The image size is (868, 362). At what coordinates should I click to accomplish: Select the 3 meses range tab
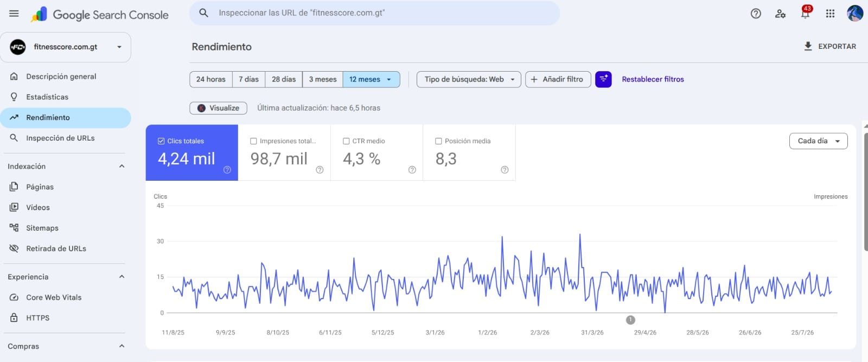tap(323, 79)
